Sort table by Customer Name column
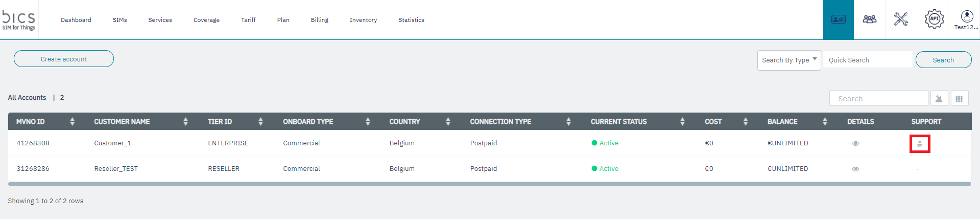 (185, 122)
